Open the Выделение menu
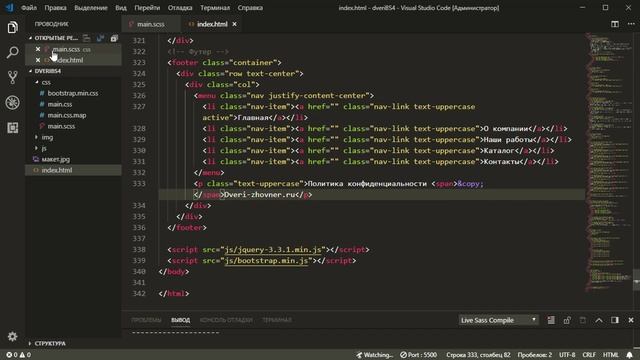Viewport: 640px width, 360px height. pyautogui.click(x=91, y=8)
